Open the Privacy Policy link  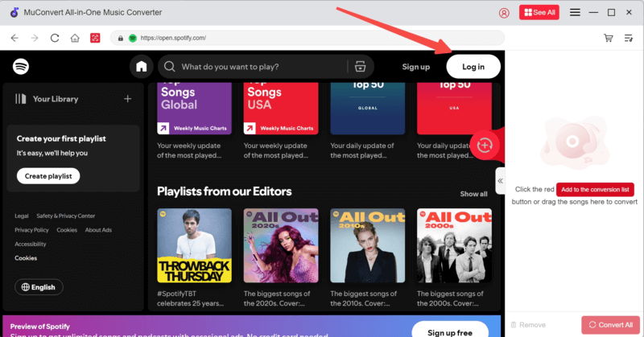point(31,230)
